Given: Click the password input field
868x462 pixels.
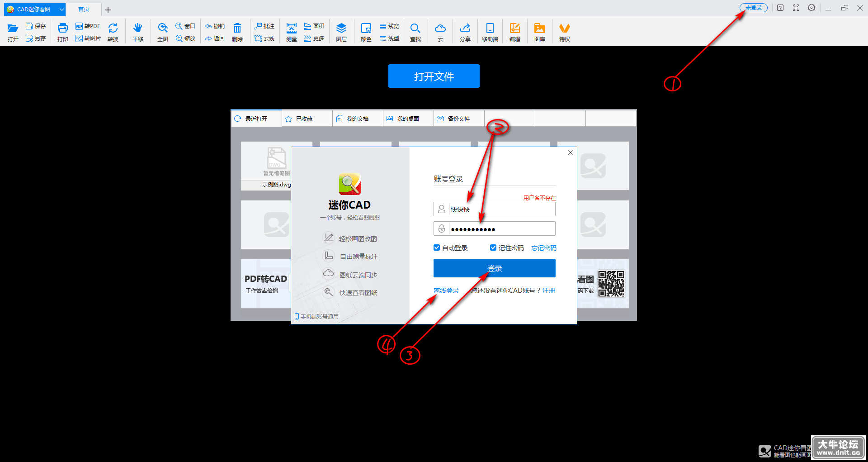Looking at the screenshot, I should pos(495,229).
